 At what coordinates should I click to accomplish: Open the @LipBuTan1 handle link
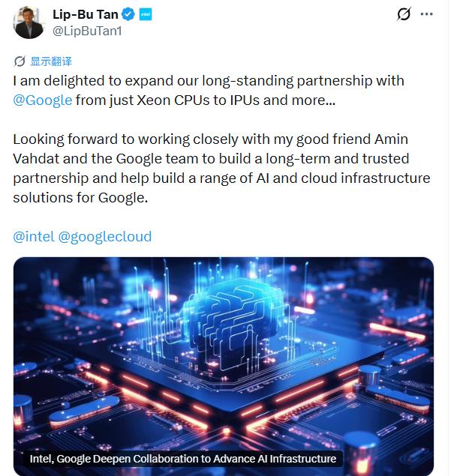[x=85, y=31]
